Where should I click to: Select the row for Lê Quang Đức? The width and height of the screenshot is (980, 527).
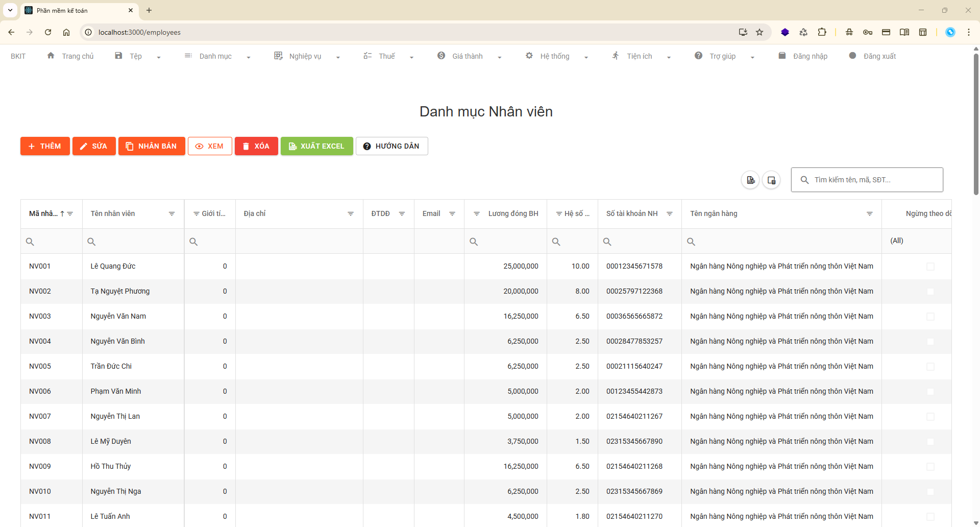tap(486, 266)
